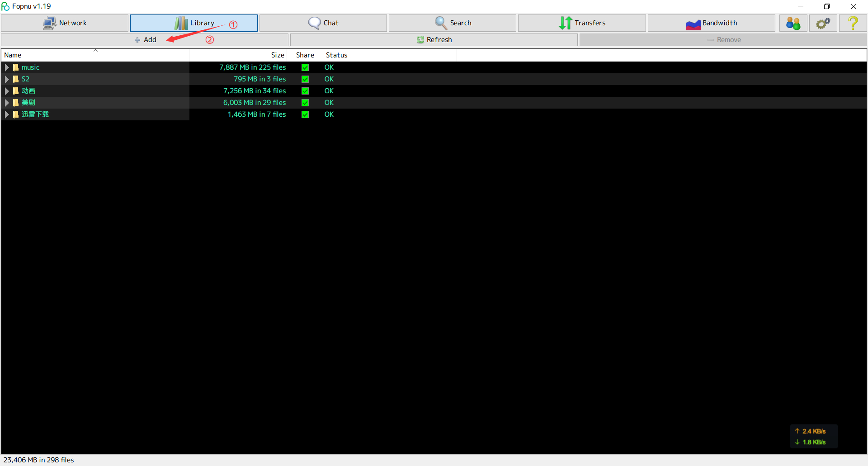This screenshot has height=466, width=868.
Task: Expand the 迅雷下载 folder
Action: pos(7,114)
